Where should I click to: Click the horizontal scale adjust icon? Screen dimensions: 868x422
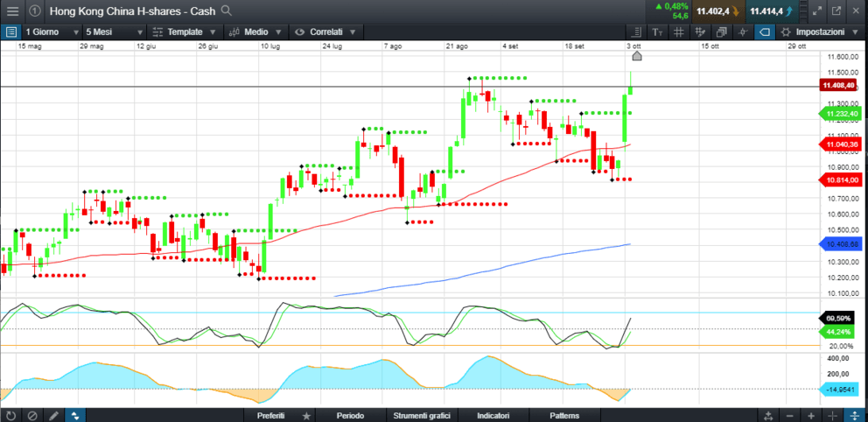point(767,415)
